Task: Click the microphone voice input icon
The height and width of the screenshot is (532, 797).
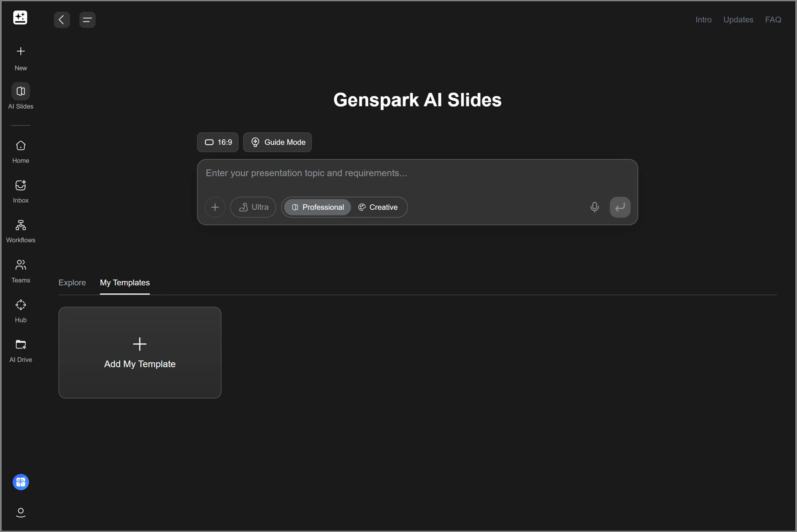Action: (594, 207)
